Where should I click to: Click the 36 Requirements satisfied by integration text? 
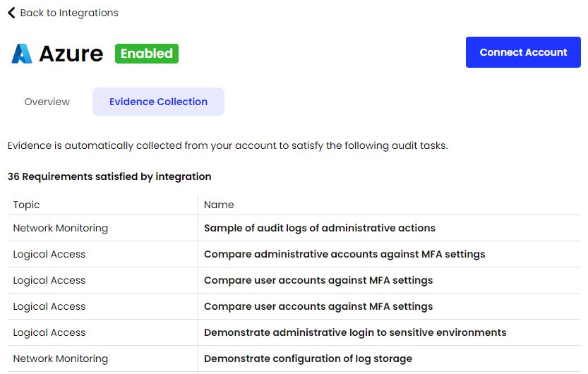click(109, 176)
